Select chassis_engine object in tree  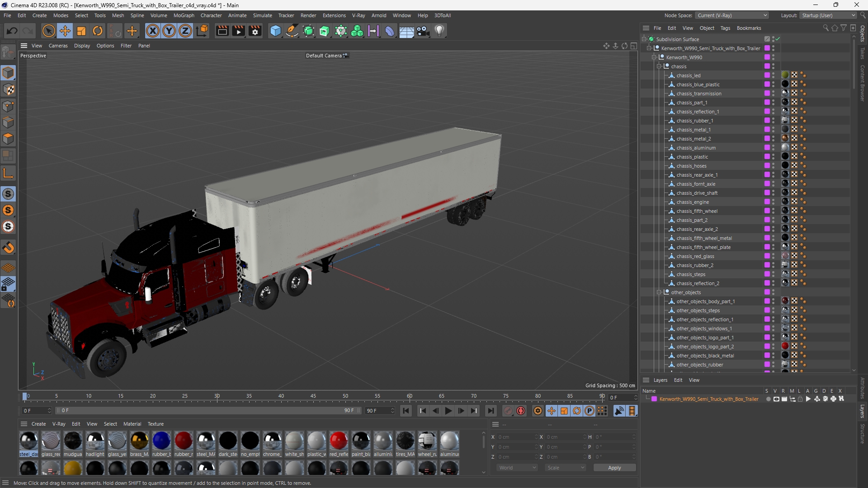[692, 202]
